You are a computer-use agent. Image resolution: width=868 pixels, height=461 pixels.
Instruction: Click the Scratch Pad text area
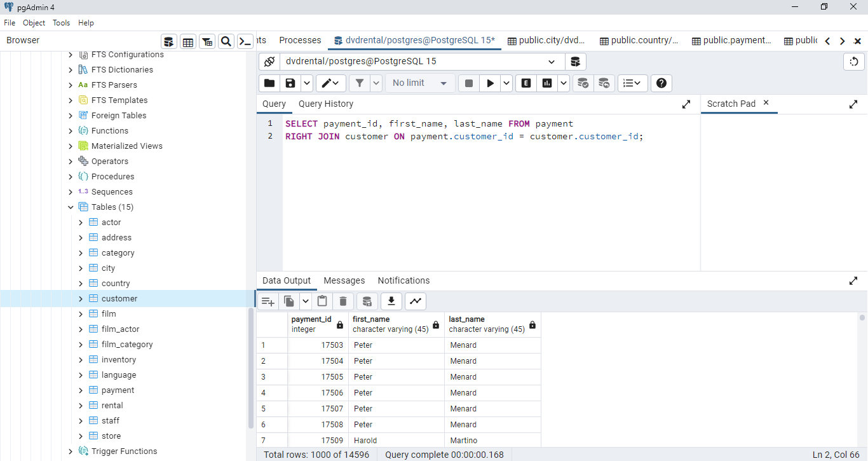click(x=784, y=193)
